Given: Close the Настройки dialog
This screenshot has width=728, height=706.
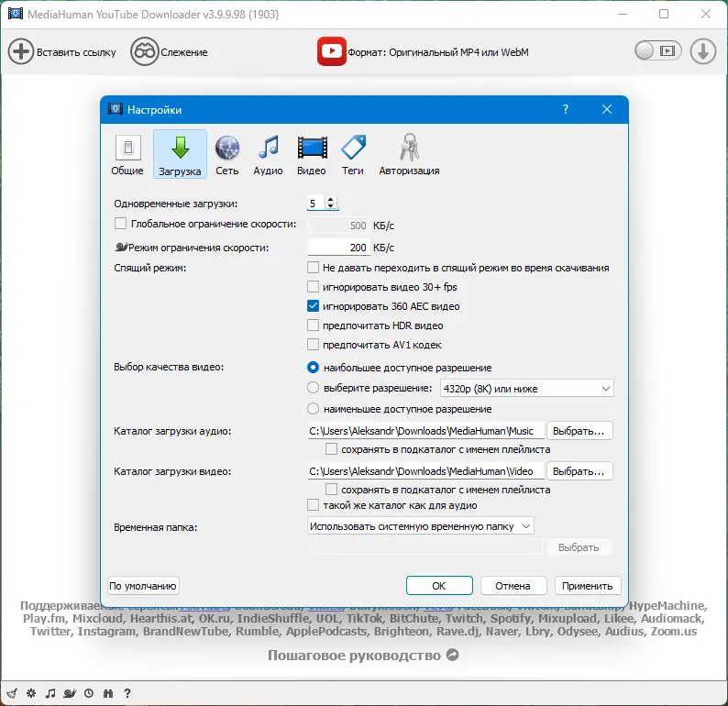Looking at the screenshot, I should 607,109.
